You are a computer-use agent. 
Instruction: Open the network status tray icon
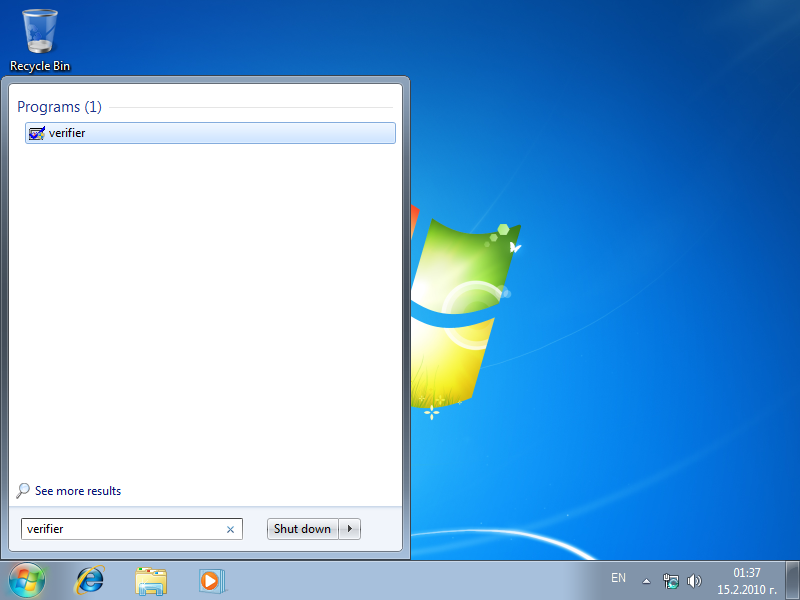coord(670,581)
